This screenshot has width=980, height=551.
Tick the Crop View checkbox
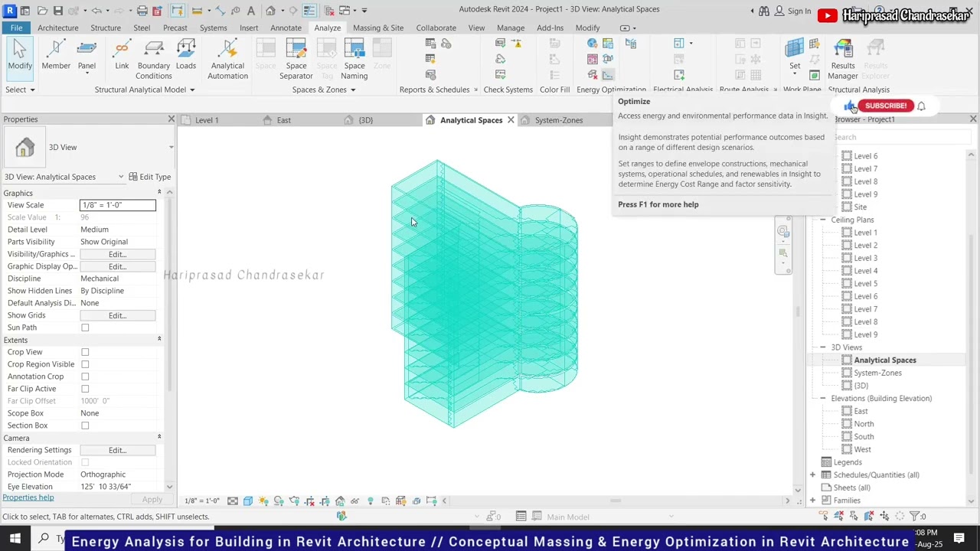[85, 352]
